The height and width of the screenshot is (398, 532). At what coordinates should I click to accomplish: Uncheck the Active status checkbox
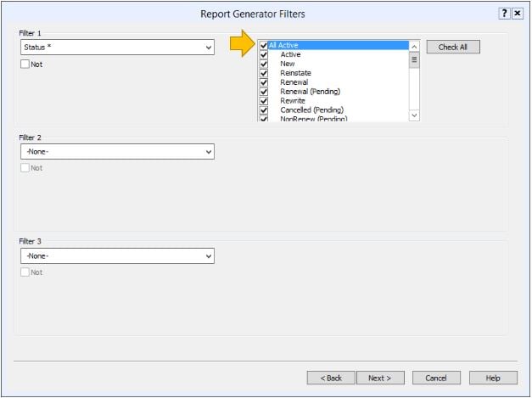pyautogui.click(x=264, y=54)
